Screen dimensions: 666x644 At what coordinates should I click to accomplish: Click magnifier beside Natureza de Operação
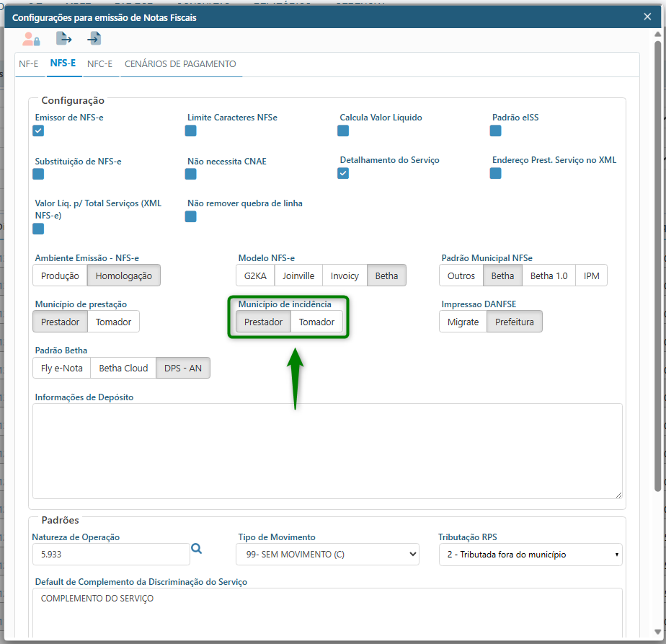click(x=196, y=550)
